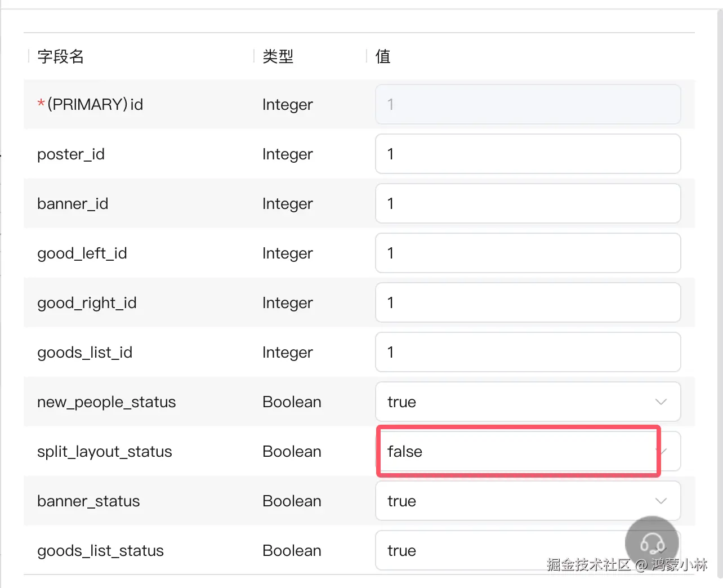
Task: Open the banner_status chevron dropdown
Action: [x=660, y=501]
